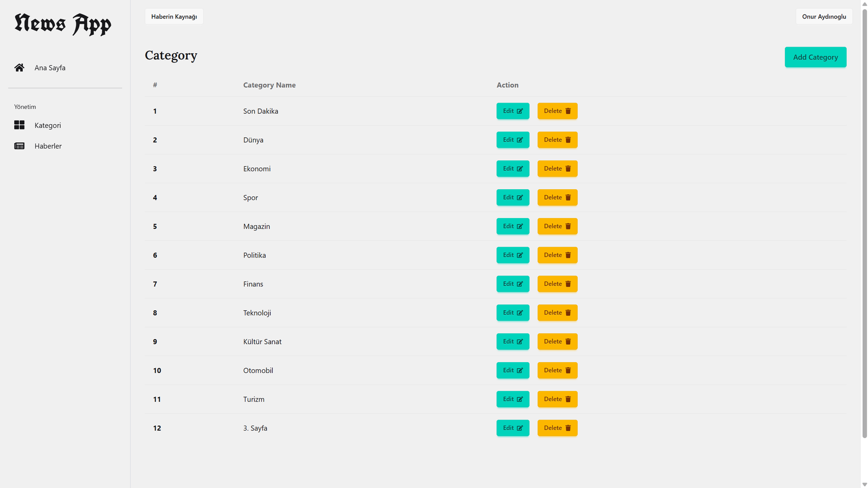The image size is (868, 488).
Task: Open the Kategori sidebar menu item
Action: click(48, 125)
